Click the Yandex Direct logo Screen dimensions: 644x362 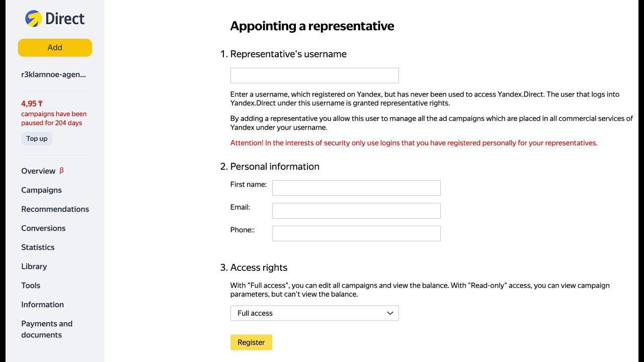pos(55,19)
